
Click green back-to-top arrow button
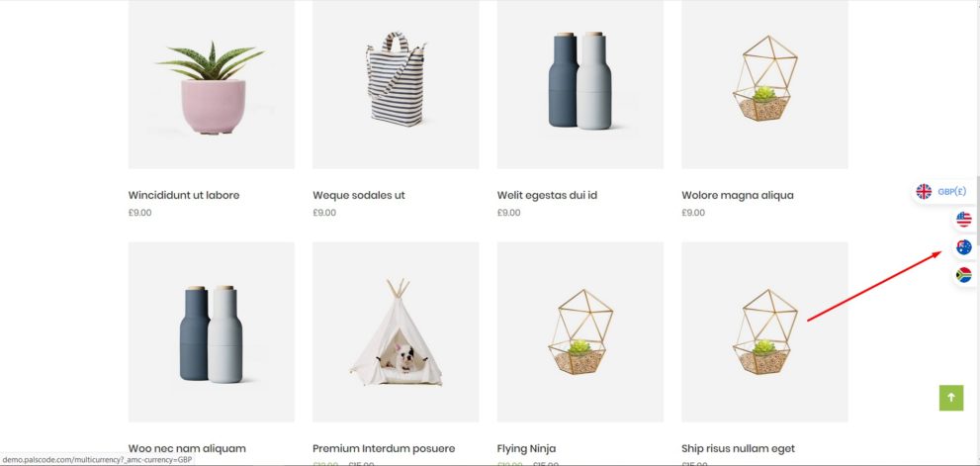click(951, 398)
